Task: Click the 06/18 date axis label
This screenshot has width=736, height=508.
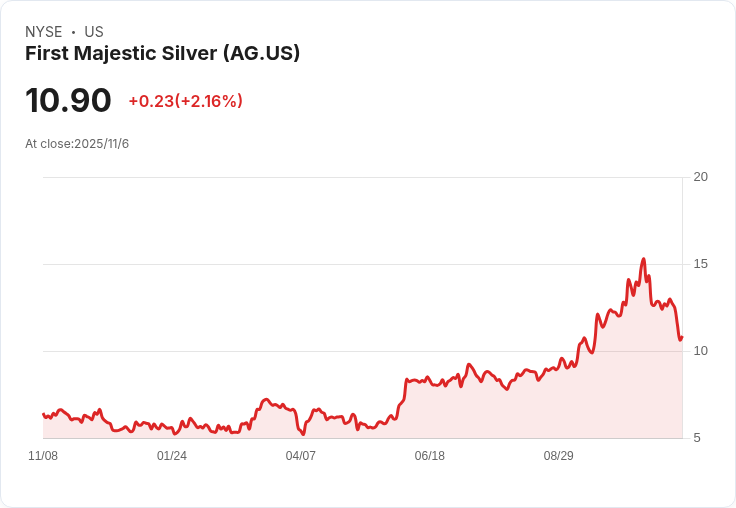Action: [x=429, y=456]
